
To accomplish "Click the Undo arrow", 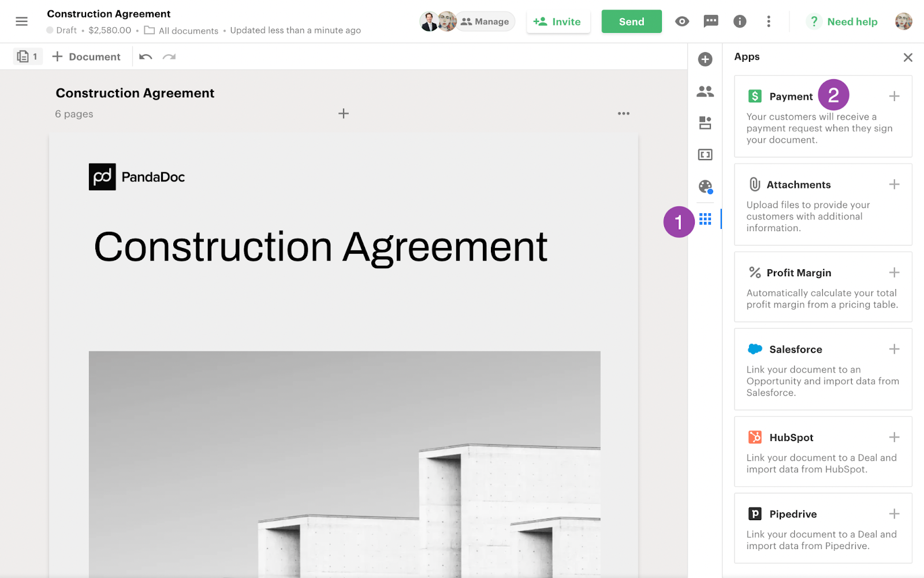I will click(x=146, y=57).
